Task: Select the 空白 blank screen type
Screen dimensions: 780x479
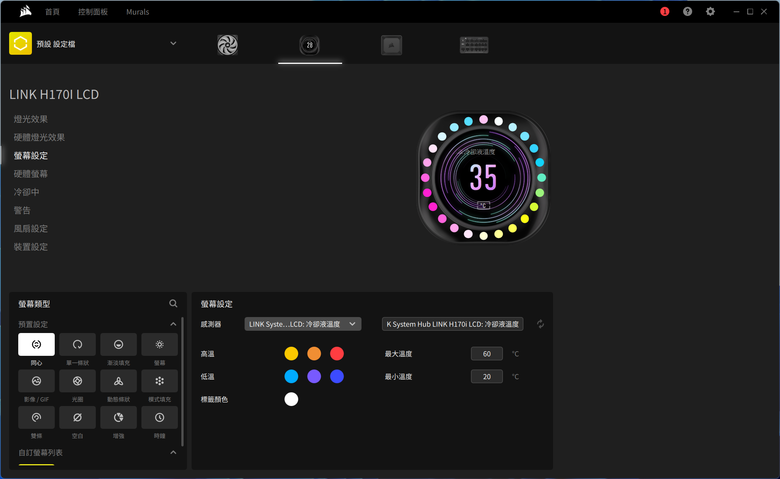Action: 77,417
